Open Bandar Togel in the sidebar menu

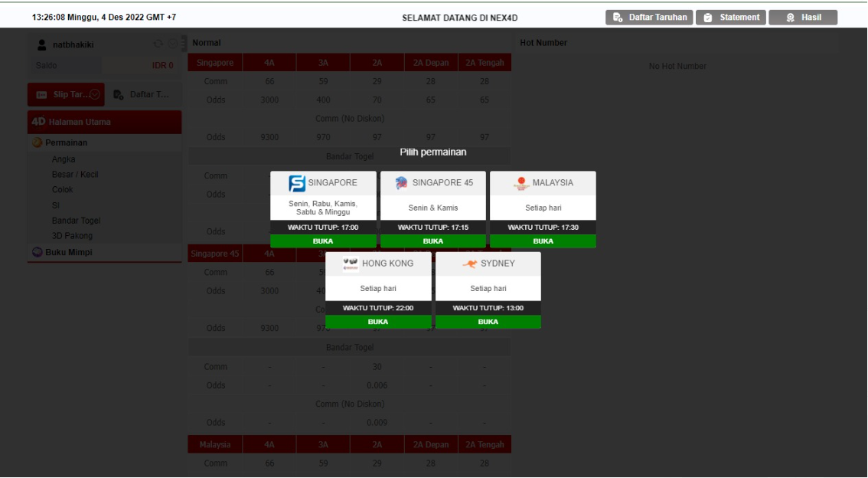pyautogui.click(x=77, y=221)
